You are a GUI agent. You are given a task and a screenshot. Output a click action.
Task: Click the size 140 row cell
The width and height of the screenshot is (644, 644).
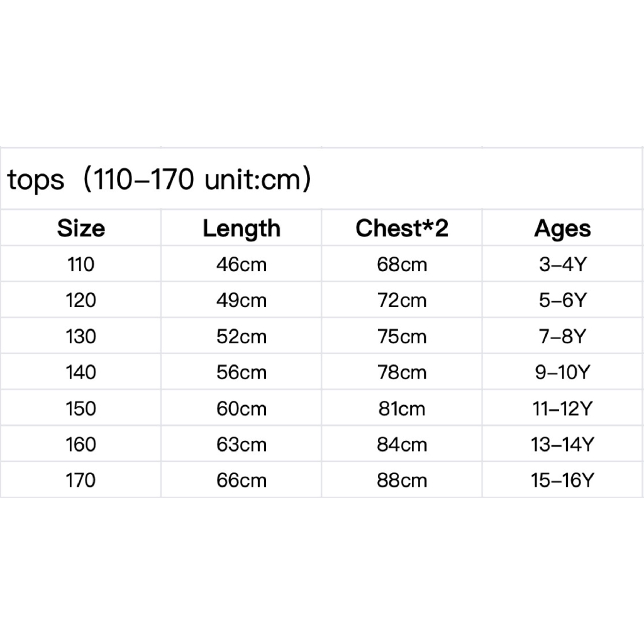click(x=81, y=373)
